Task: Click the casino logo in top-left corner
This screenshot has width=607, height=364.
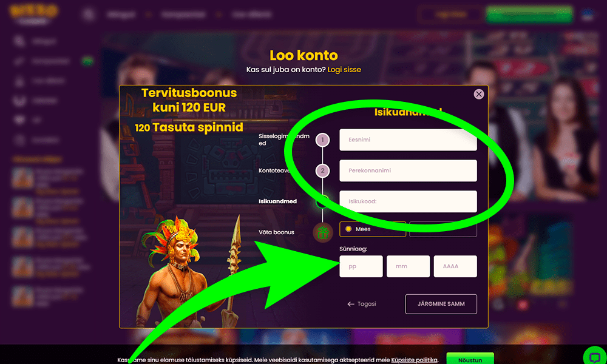Action: (x=33, y=14)
